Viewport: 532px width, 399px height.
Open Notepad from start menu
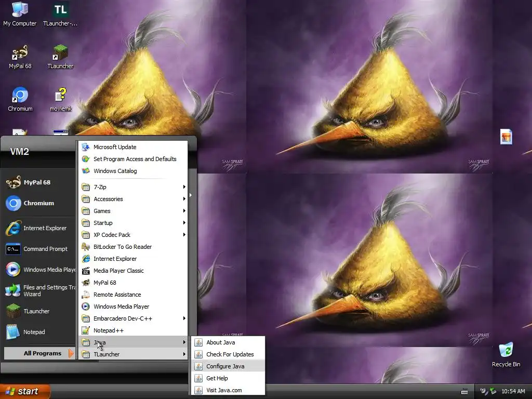(x=39, y=332)
